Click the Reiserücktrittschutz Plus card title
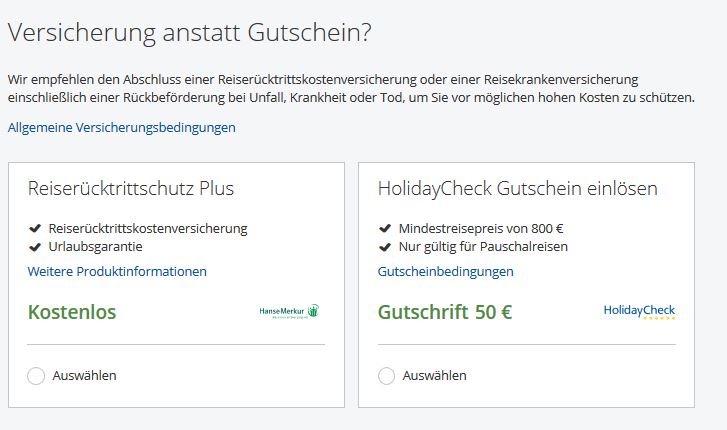 point(131,189)
